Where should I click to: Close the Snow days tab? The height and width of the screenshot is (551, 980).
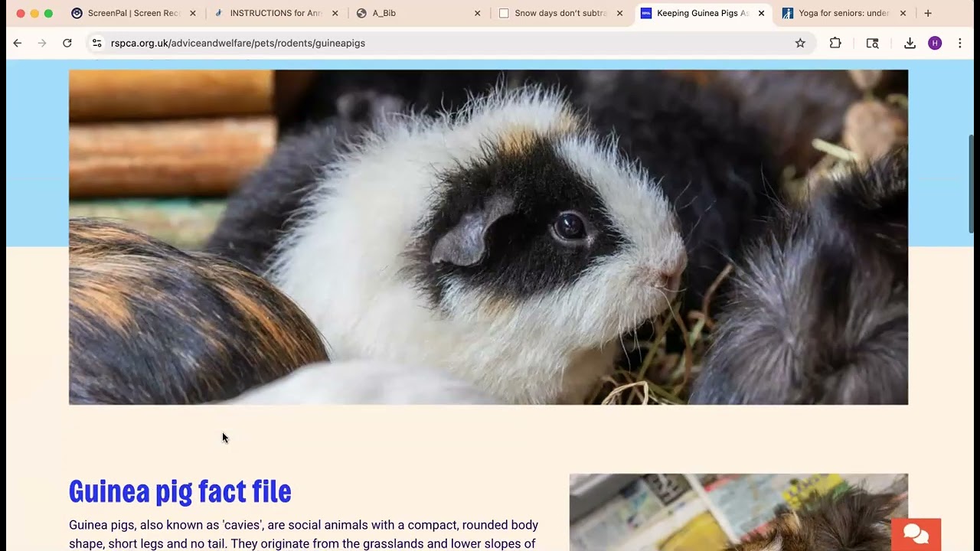tap(619, 13)
